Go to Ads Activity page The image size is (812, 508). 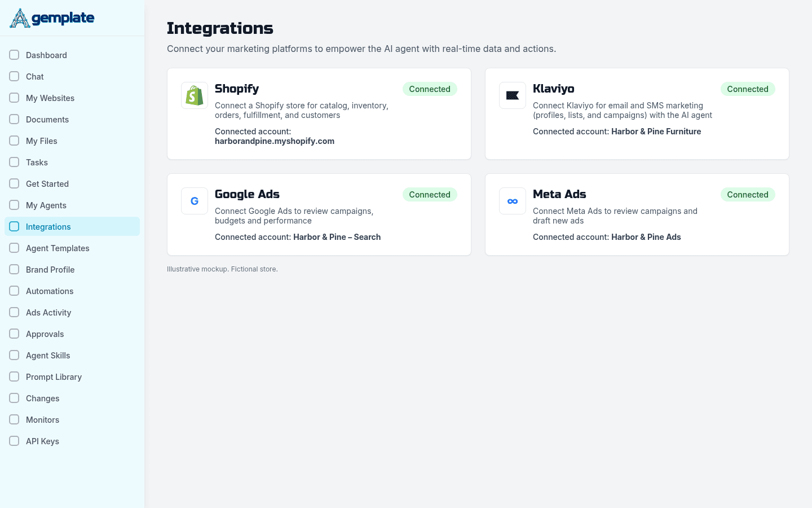point(72,312)
